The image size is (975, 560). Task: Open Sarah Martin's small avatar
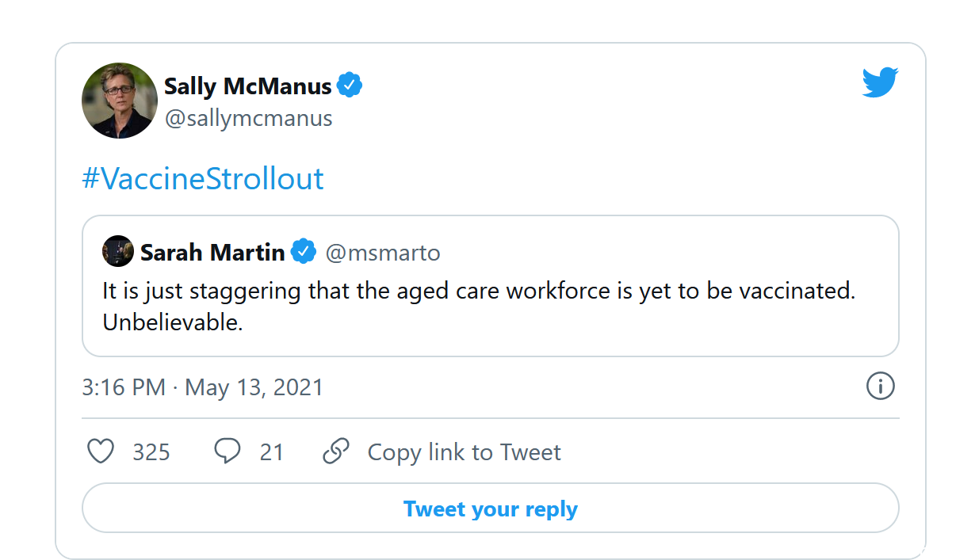pos(118,251)
